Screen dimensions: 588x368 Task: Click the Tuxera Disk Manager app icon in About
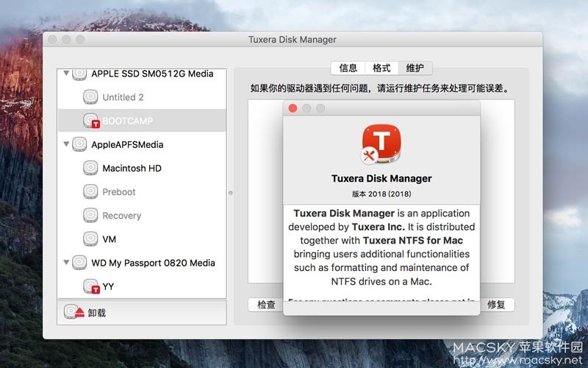pyautogui.click(x=381, y=144)
